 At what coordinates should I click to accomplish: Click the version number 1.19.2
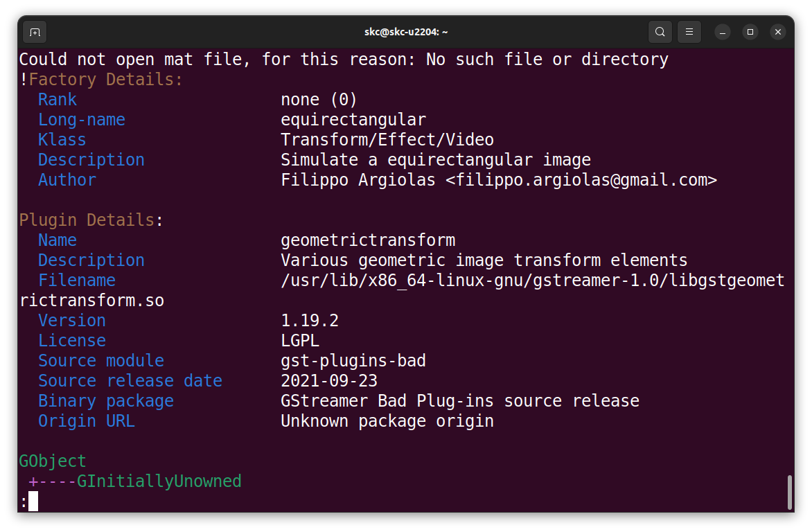(310, 321)
